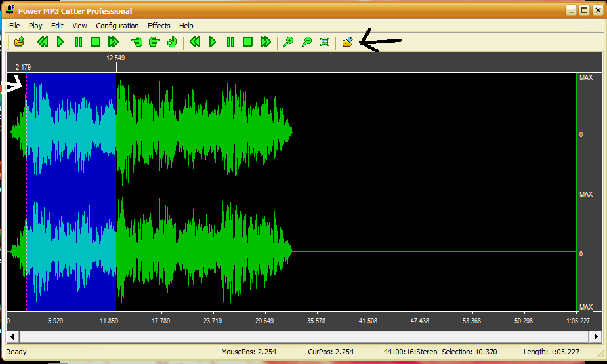Zoom out with the magnifier minus icon
This screenshot has width=607, height=364.
click(306, 42)
